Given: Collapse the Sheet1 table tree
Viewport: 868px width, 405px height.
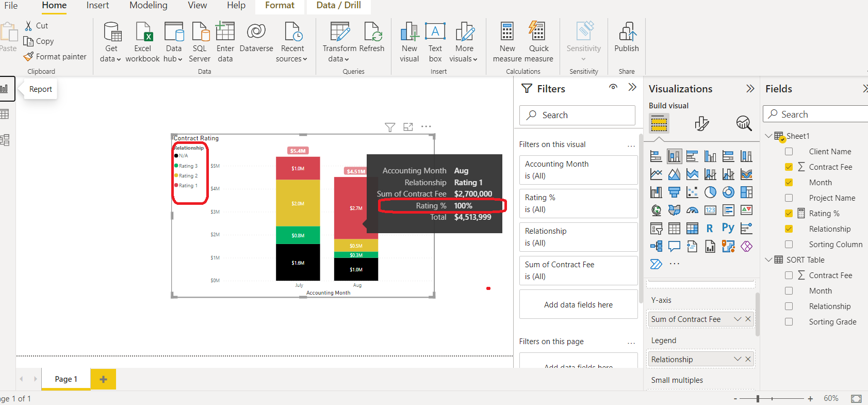Looking at the screenshot, I should click(x=768, y=136).
